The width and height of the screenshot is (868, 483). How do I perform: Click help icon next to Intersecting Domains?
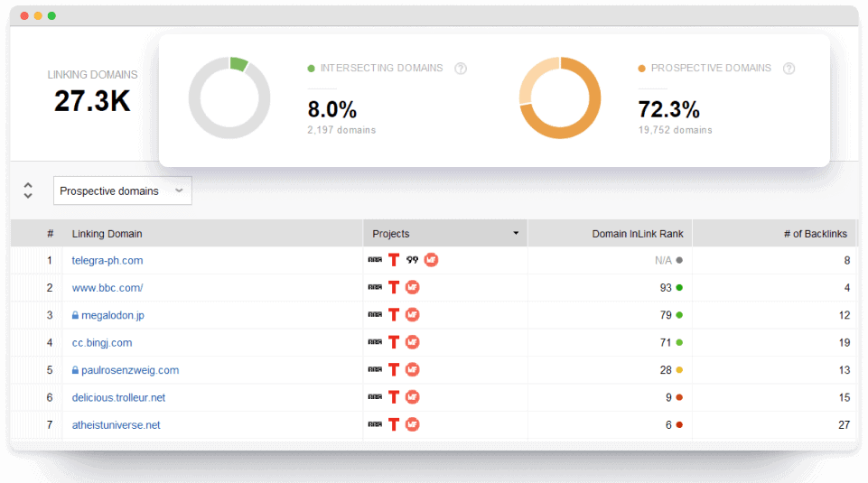click(x=461, y=69)
